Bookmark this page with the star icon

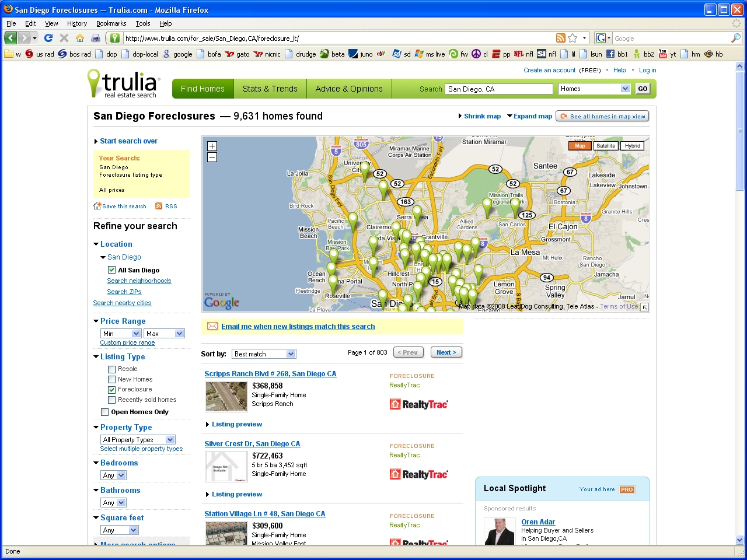(573, 38)
